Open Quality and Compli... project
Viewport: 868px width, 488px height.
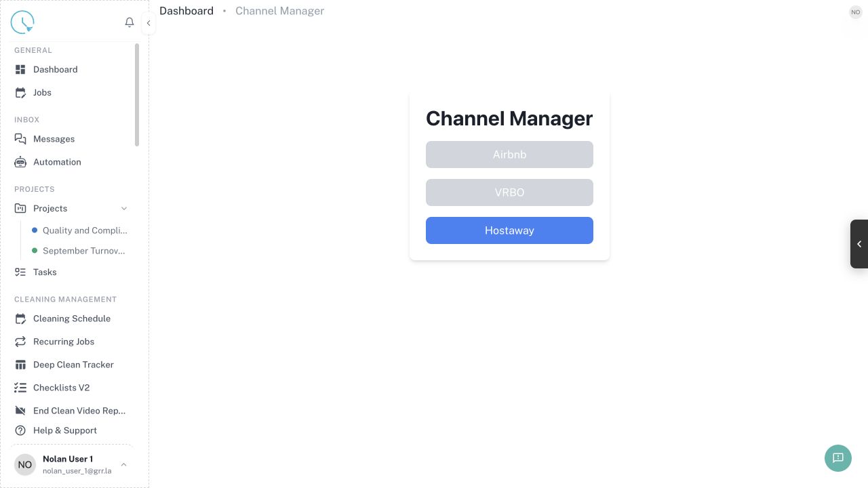[x=85, y=230]
